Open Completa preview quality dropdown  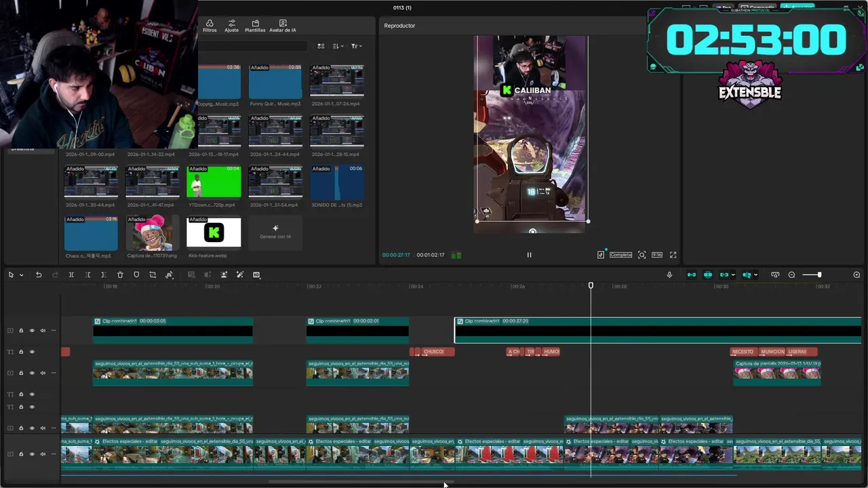click(620, 255)
